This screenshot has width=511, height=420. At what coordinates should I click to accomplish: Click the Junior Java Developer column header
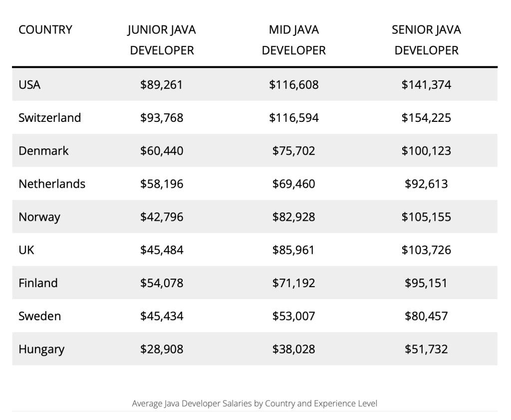click(162, 40)
